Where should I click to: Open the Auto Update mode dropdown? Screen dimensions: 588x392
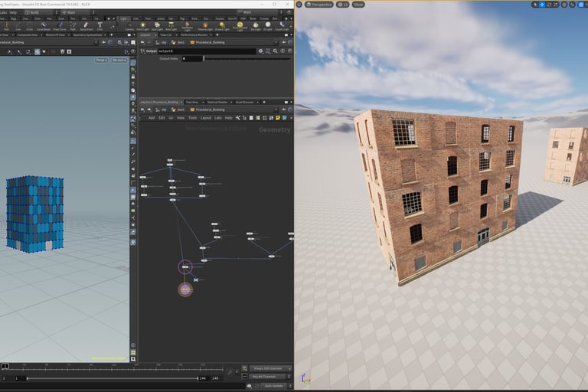(x=276, y=386)
